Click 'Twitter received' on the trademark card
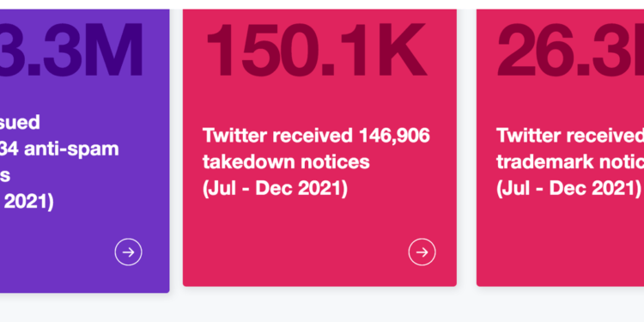 pos(570,136)
